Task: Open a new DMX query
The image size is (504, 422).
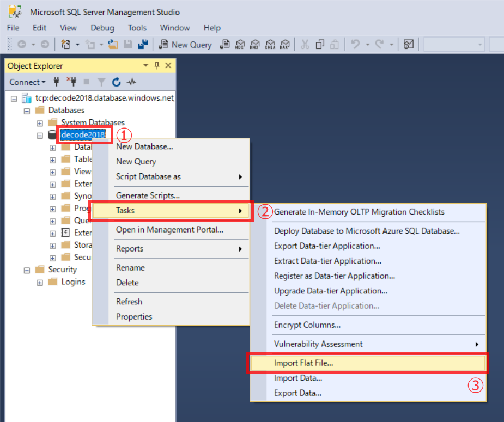Action: point(254,44)
